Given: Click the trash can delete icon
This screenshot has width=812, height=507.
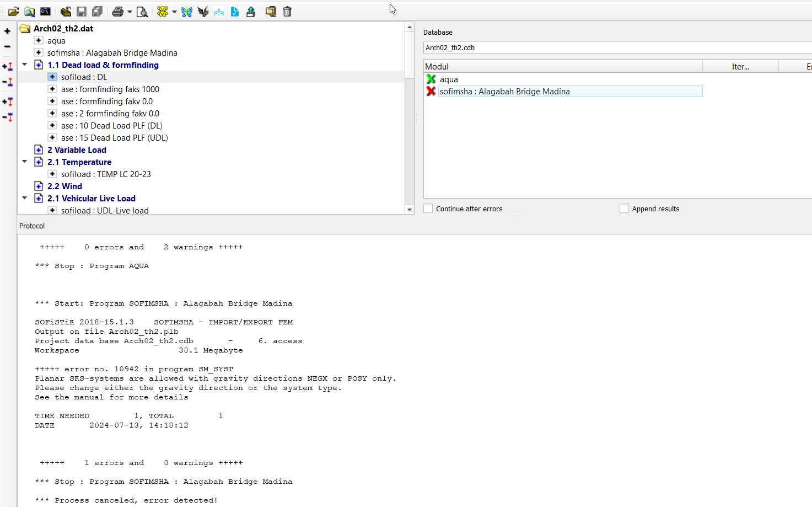Looking at the screenshot, I should 287,12.
